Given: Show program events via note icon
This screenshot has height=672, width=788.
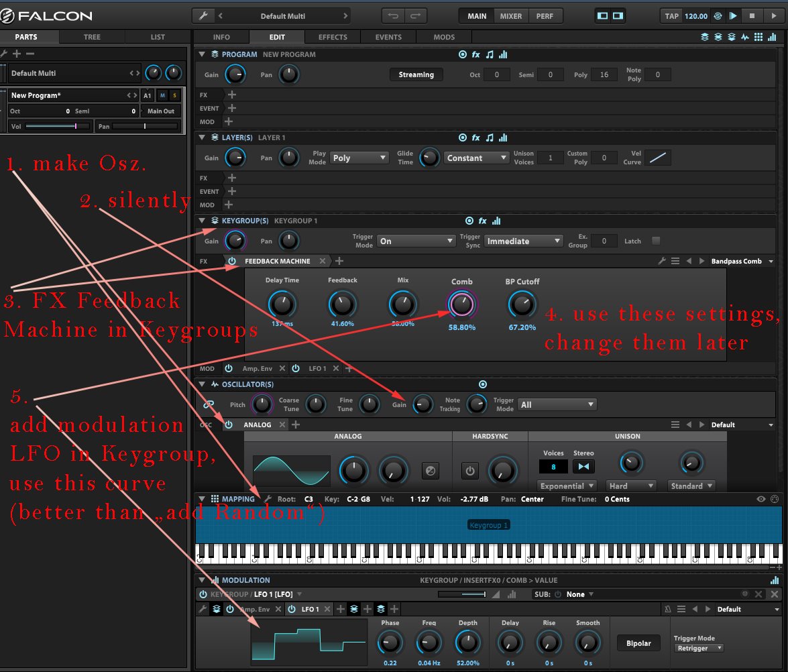Looking at the screenshot, I should click(490, 54).
